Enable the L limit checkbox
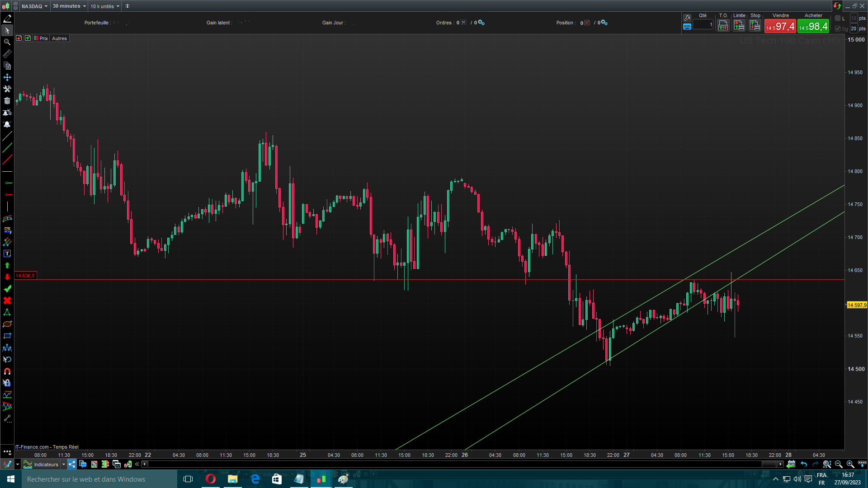Viewport: 868px width, 488px height. 838,18
